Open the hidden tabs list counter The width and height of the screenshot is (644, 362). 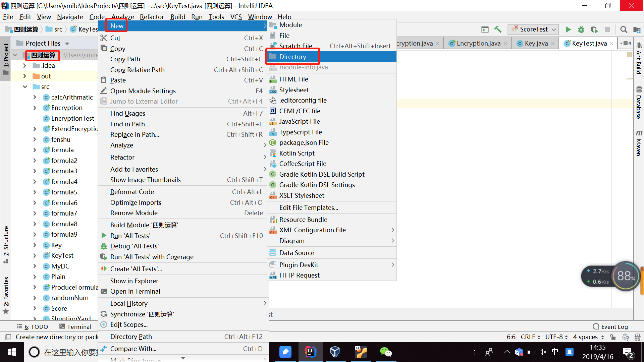625,43
